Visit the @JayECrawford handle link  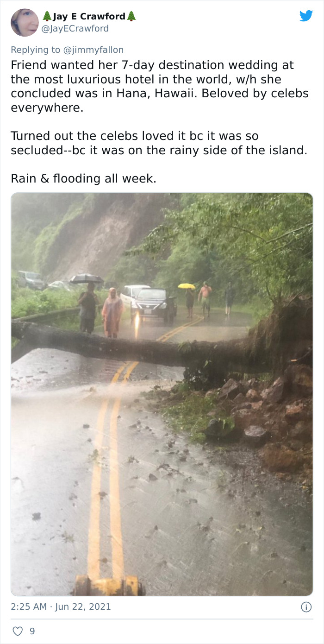coord(75,29)
